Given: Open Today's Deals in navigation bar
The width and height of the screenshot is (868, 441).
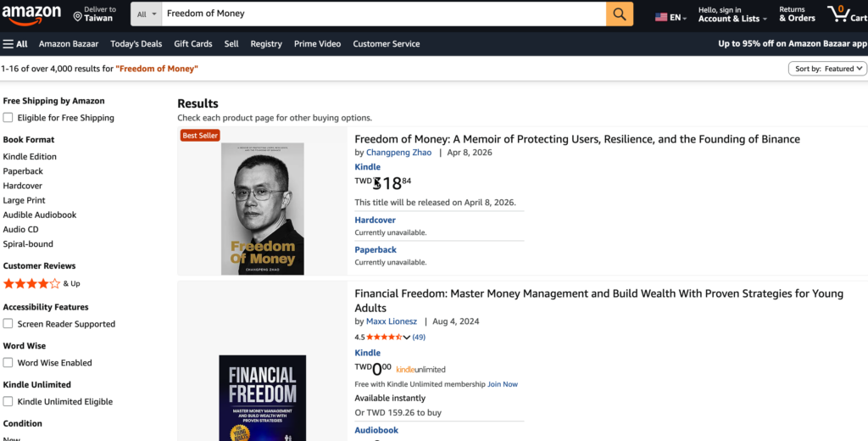Looking at the screenshot, I should point(136,44).
